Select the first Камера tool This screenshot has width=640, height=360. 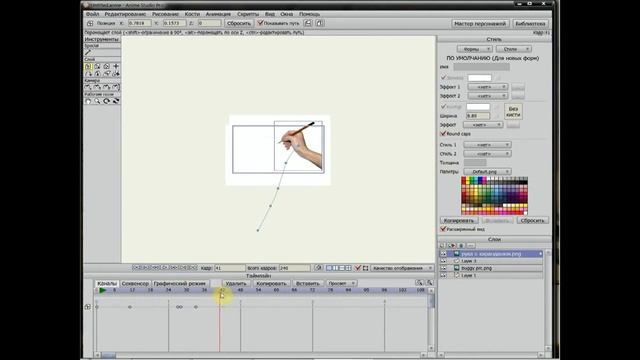[88, 87]
